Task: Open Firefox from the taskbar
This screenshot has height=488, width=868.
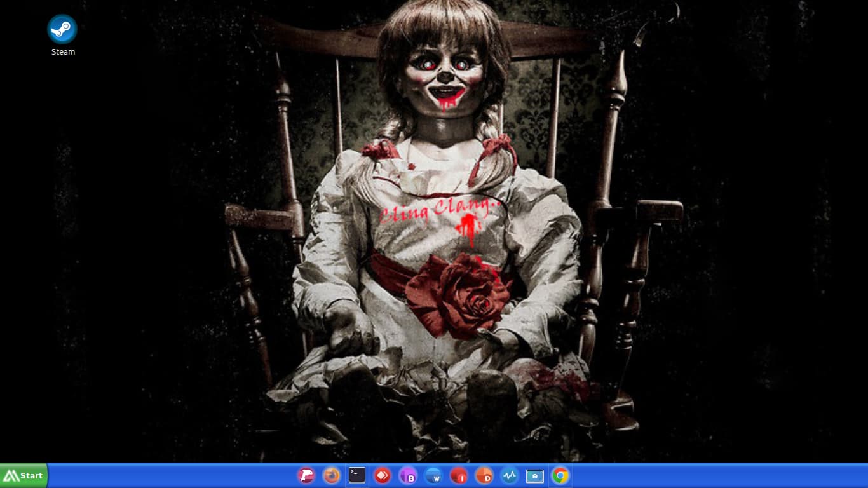Action: click(x=332, y=475)
